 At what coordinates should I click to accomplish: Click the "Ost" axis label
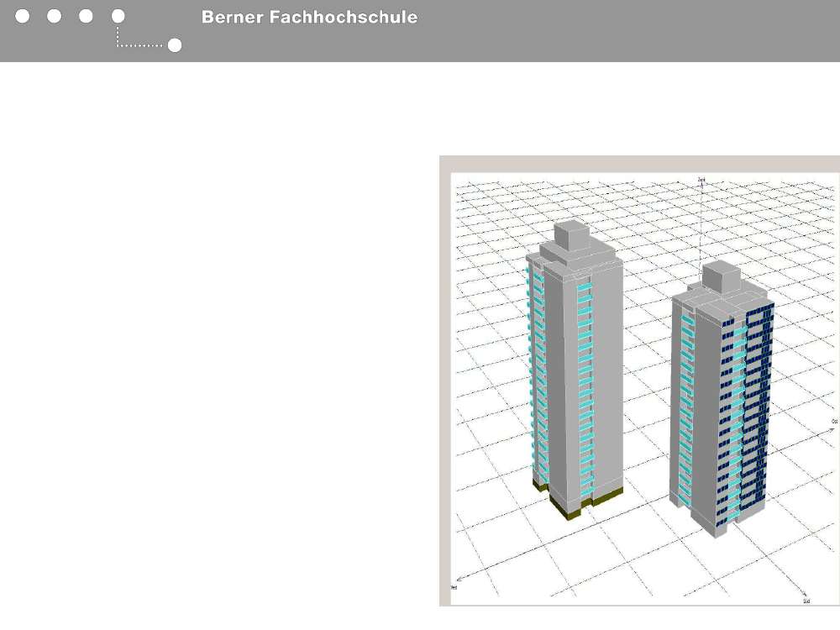pyautogui.click(x=835, y=422)
